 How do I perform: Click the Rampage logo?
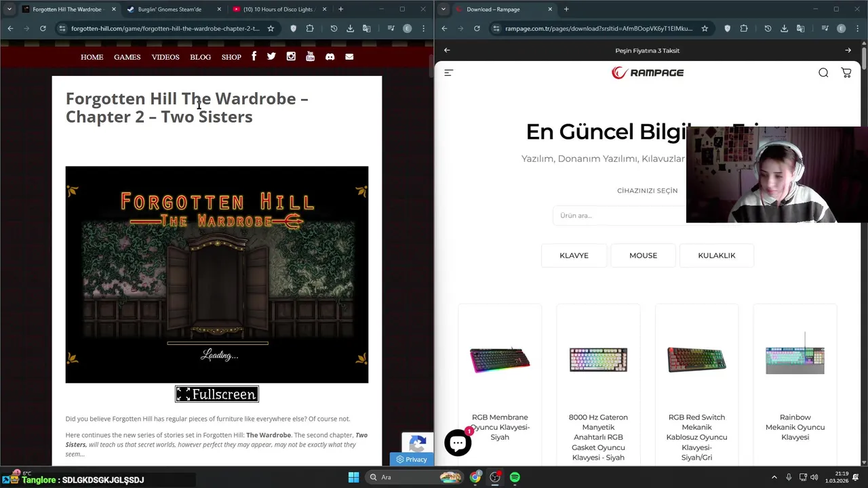tap(648, 73)
